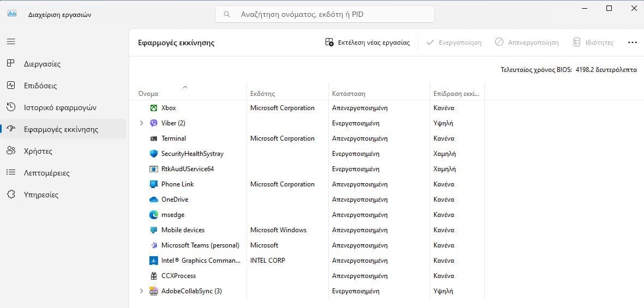Expand the Viber (2) group
The image size is (644, 308).
[142, 123]
